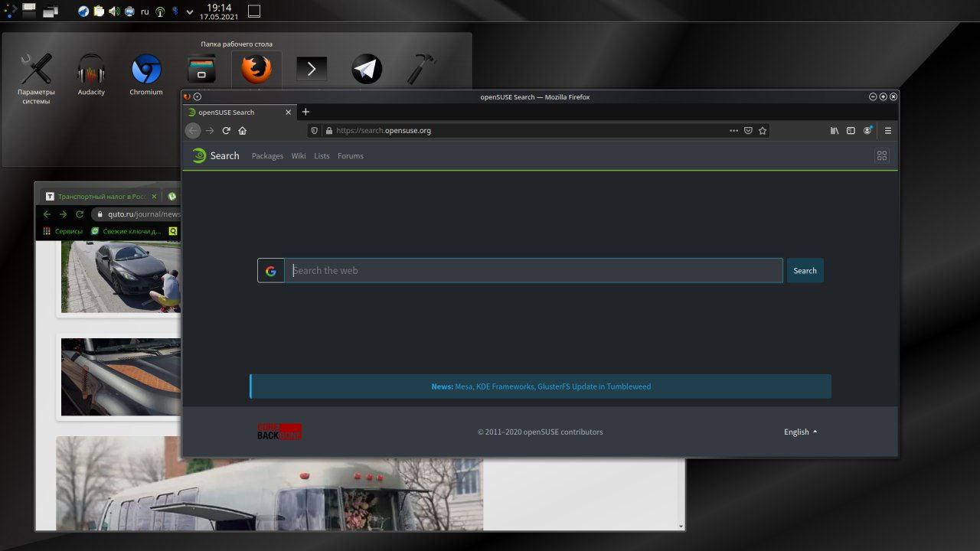Bookmark this page with star

[x=763, y=131]
